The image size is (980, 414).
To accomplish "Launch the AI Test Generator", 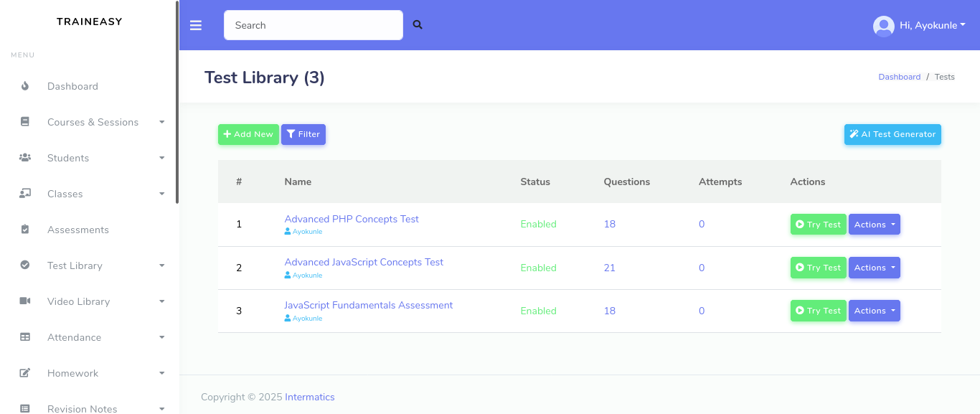I will click(892, 134).
